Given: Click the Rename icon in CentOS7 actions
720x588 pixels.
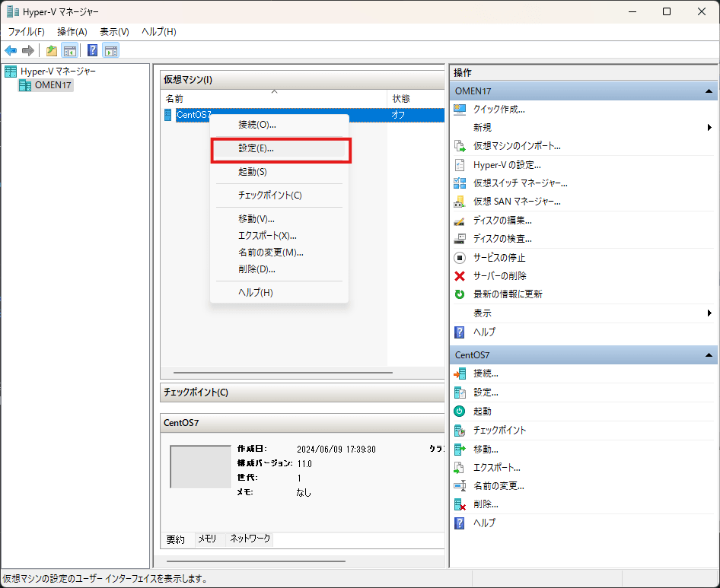Looking at the screenshot, I should [460, 485].
